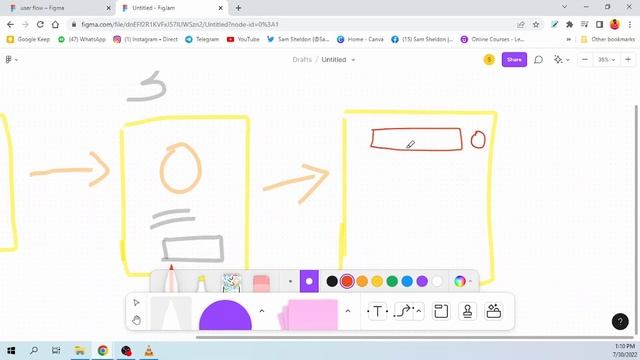Select the washi tape tool
Viewport: 640px width, 360px height.
231,282
